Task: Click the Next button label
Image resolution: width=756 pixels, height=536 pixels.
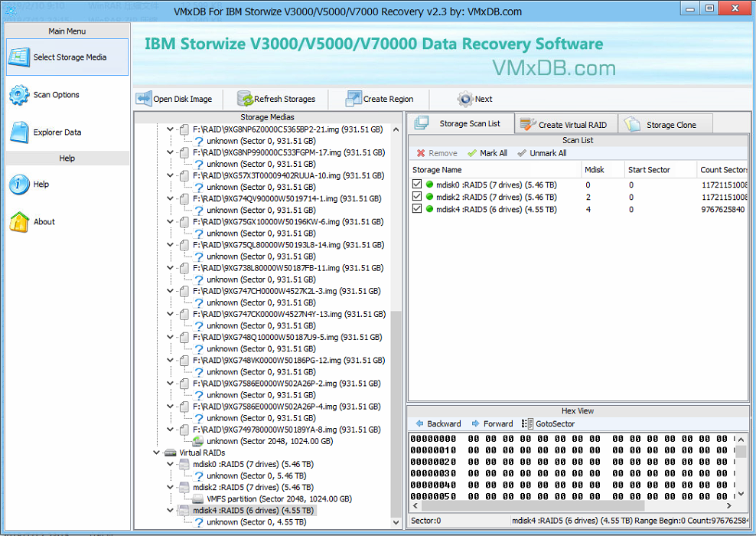Action: [x=484, y=99]
